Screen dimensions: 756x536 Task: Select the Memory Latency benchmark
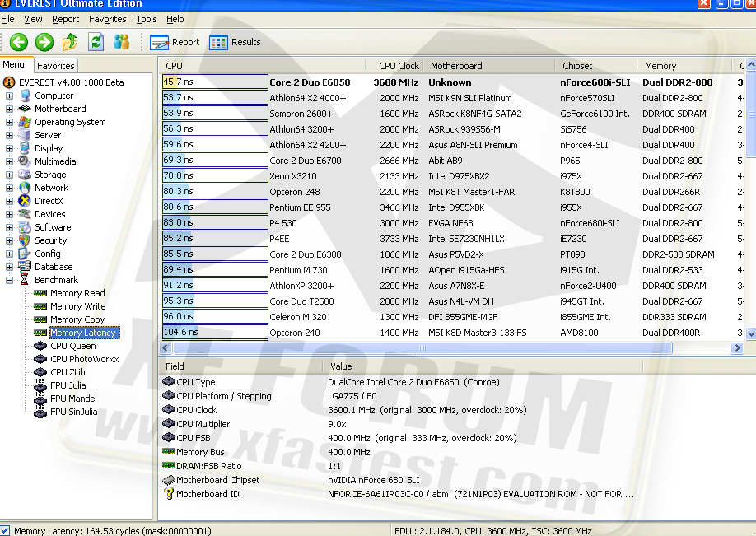83,333
